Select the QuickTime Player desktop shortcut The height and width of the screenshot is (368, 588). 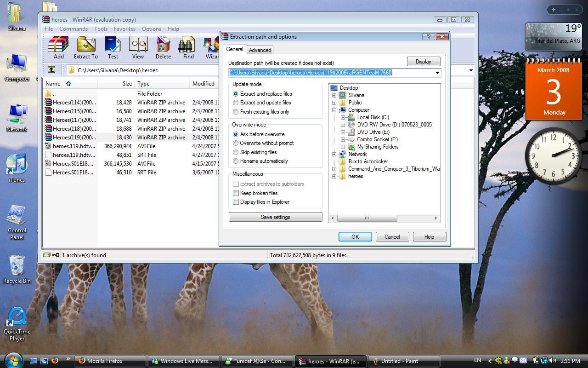tap(17, 324)
